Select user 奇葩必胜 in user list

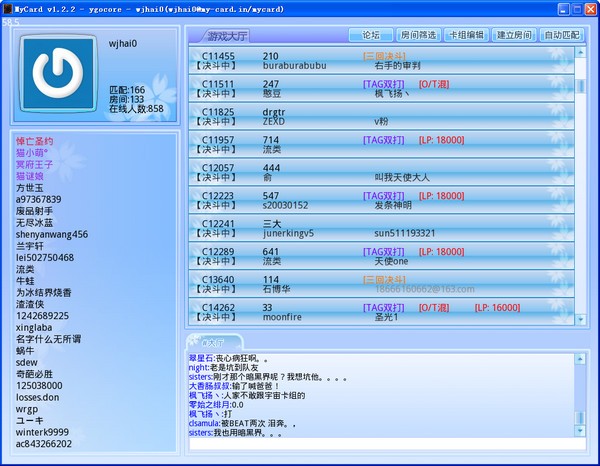(34, 374)
